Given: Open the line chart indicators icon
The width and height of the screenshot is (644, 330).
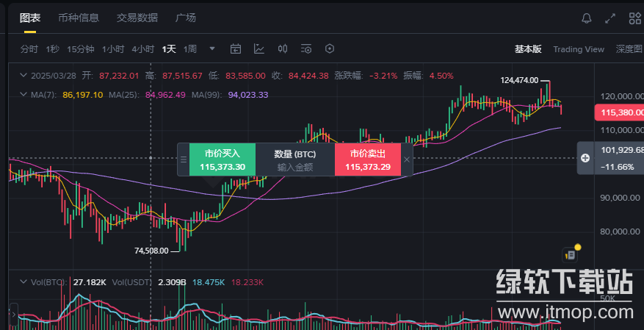Looking at the screenshot, I should tap(259, 49).
